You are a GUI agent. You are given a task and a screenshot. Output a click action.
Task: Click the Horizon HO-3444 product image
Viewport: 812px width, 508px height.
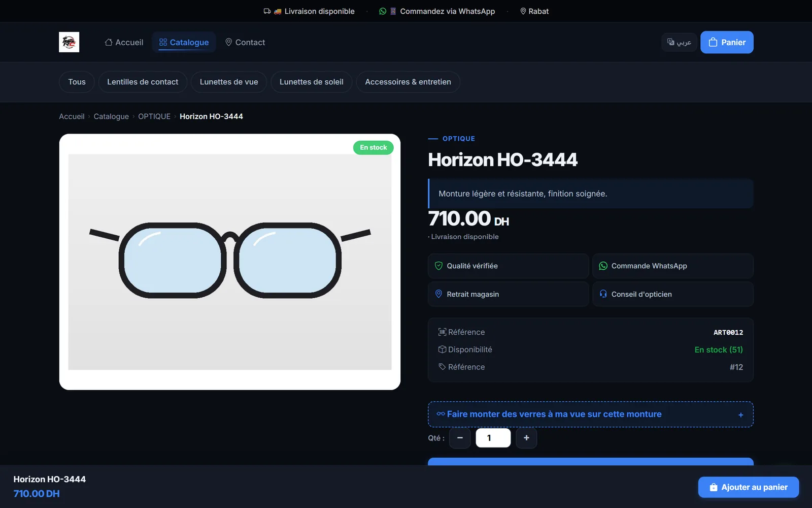click(230, 262)
